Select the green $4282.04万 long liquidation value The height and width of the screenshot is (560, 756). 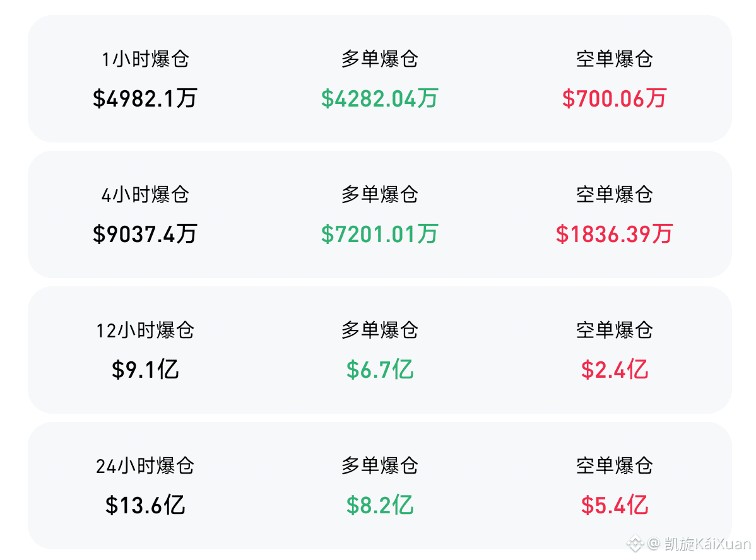pos(379,98)
